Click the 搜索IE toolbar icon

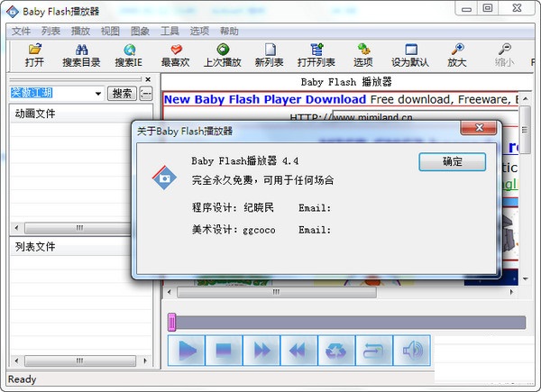[129, 54]
